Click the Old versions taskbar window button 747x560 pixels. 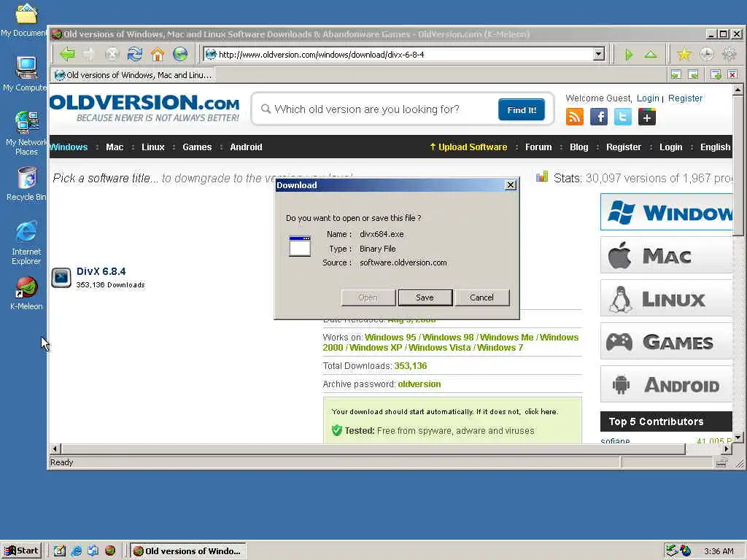pos(188,551)
